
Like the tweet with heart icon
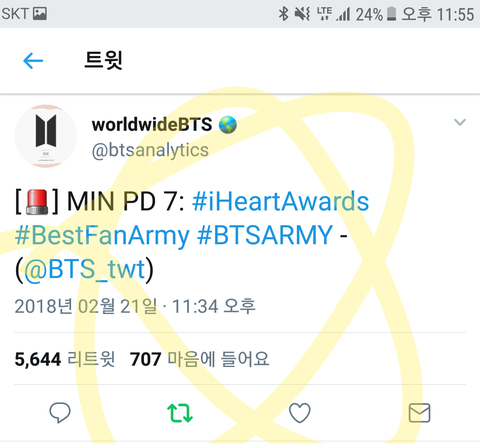click(299, 413)
